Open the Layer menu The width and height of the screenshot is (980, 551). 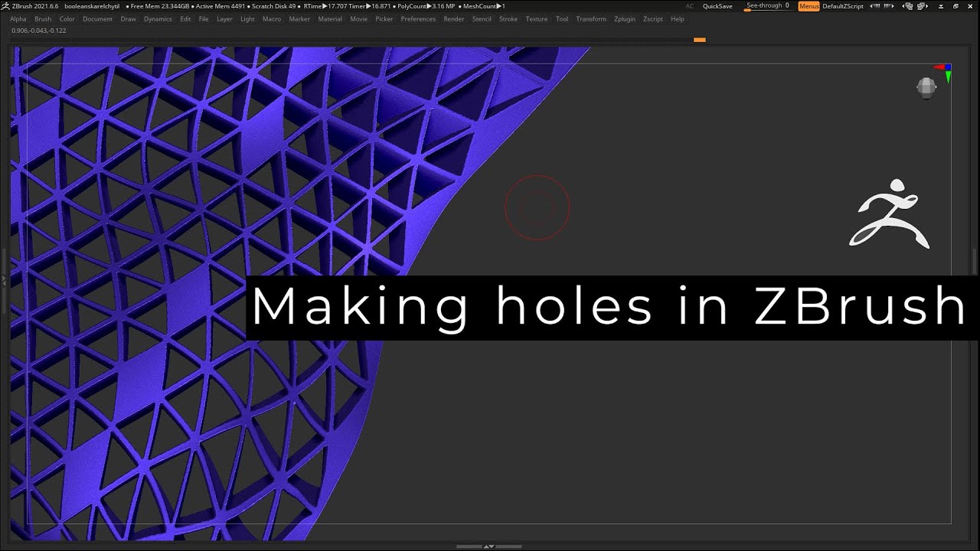tap(224, 19)
